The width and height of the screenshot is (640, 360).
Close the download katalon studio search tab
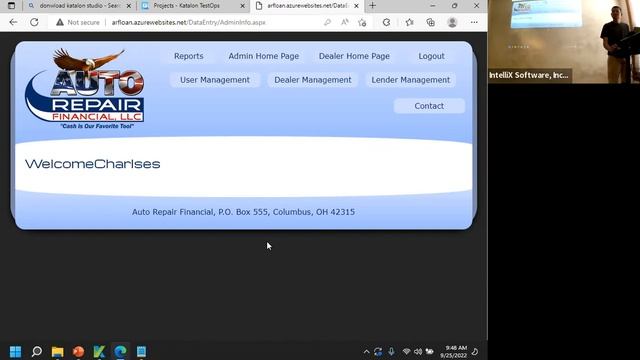point(129,6)
